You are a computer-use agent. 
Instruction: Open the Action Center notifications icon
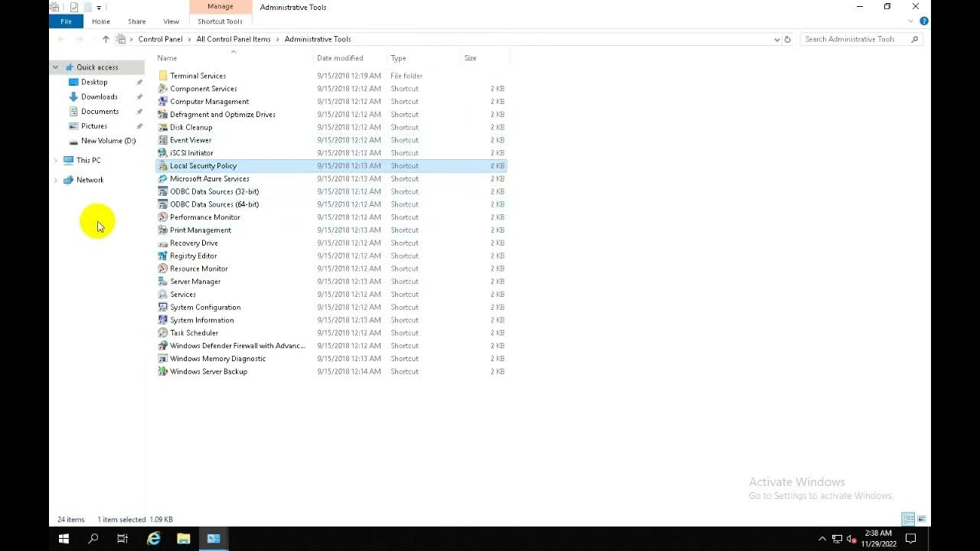tap(911, 539)
